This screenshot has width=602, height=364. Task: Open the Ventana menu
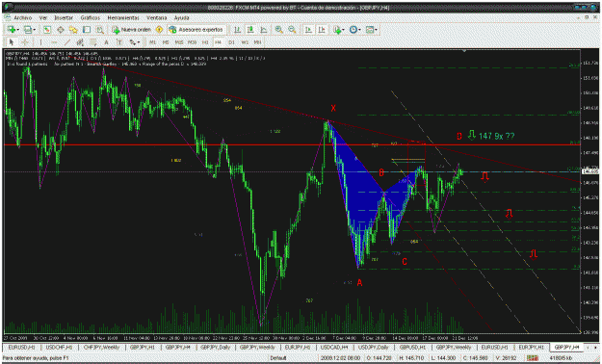click(157, 17)
